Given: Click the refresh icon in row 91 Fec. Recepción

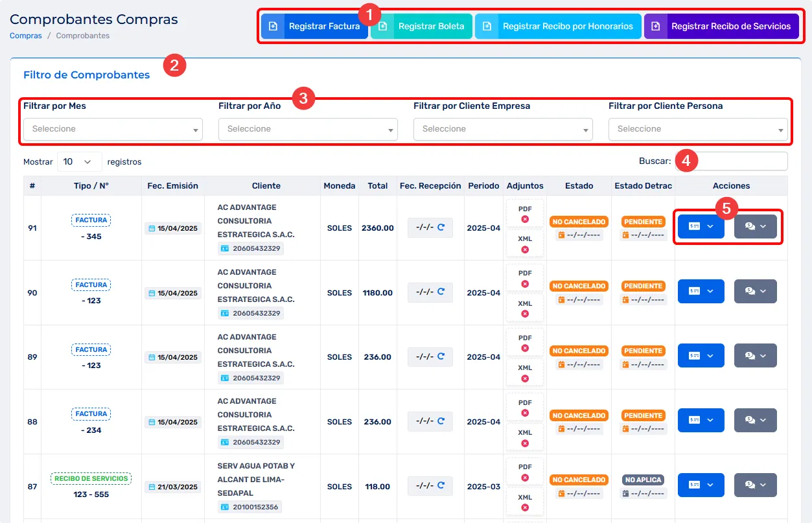Looking at the screenshot, I should pos(441,227).
